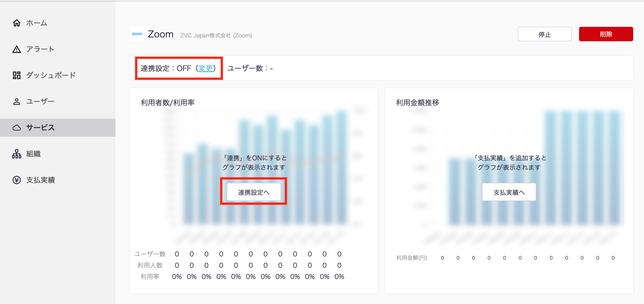Open ホーム menu item
This screenshot has height=304, width=644.
pos(37,23)
